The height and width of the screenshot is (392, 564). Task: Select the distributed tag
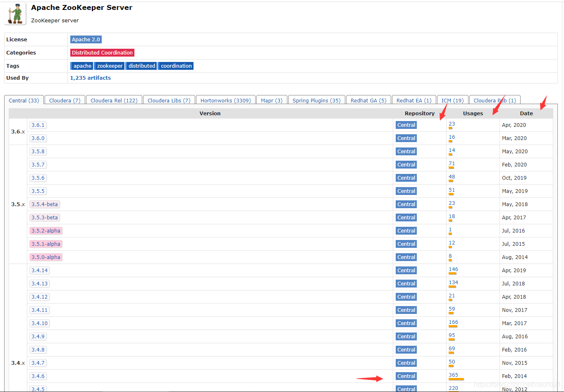point(141,66)
